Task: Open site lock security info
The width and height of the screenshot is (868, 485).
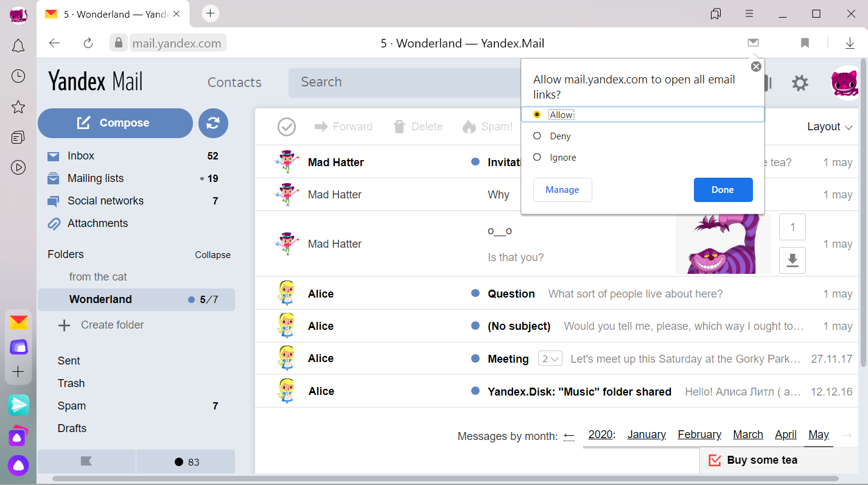Action: [119, 43]
